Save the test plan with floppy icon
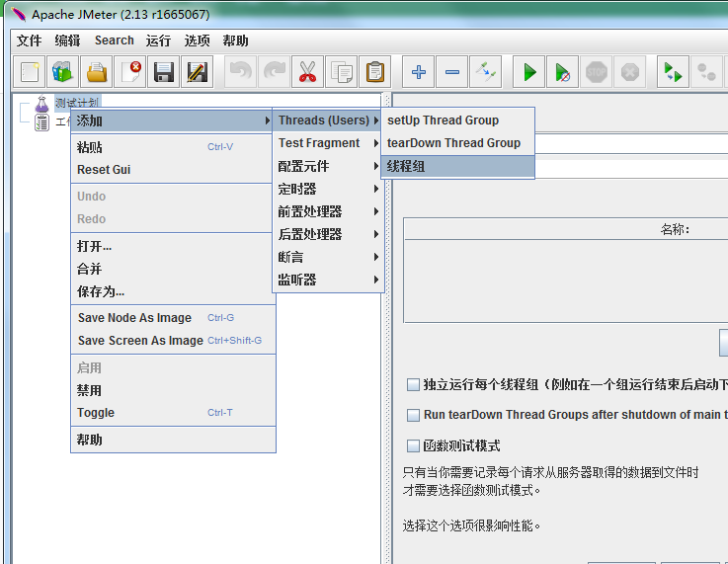 point(163,72)
